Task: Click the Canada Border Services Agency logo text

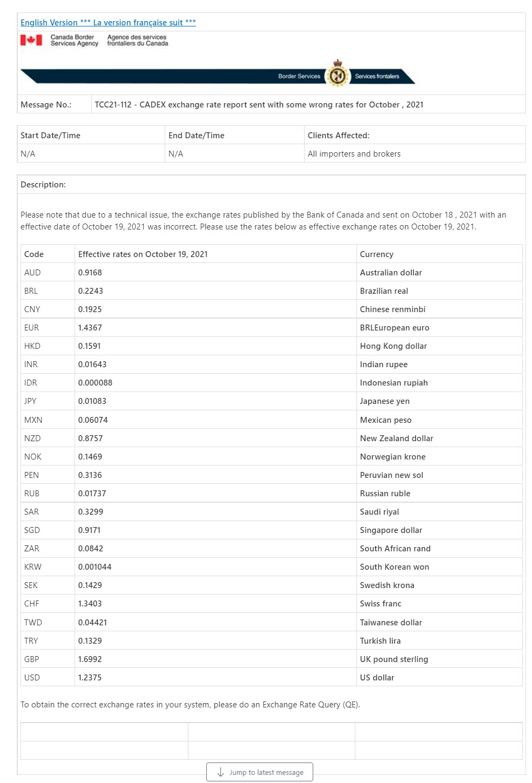Action: 75,40
